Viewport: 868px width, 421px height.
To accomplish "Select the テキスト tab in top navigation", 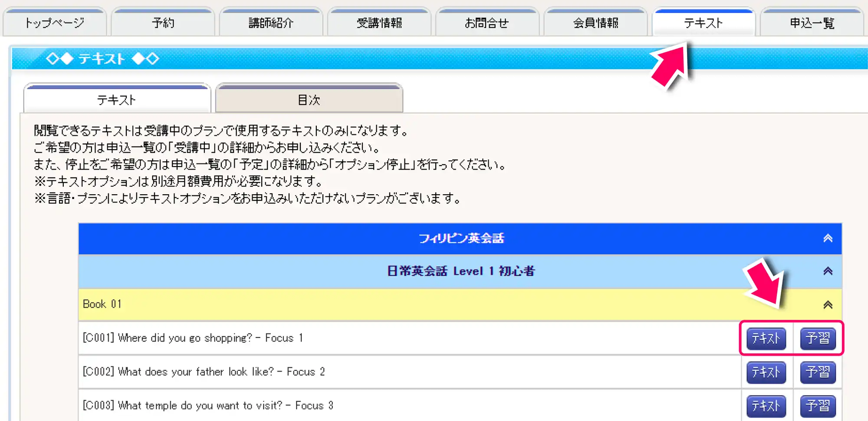I will click(704, 23).
